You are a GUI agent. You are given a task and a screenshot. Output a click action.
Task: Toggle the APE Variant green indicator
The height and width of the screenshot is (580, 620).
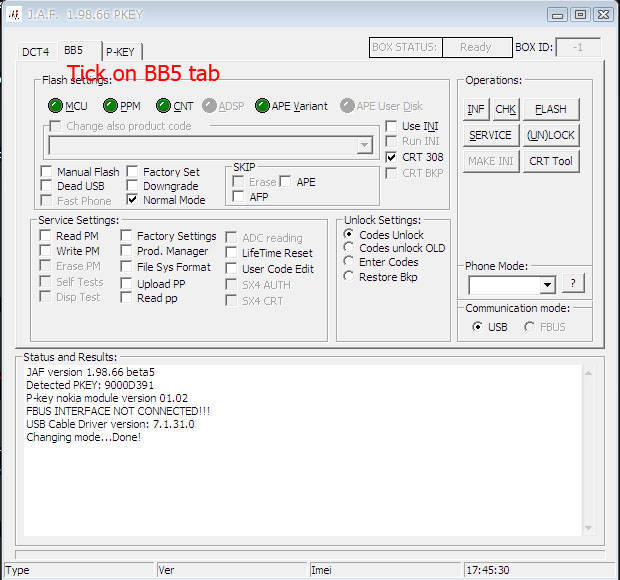point(262,106)
